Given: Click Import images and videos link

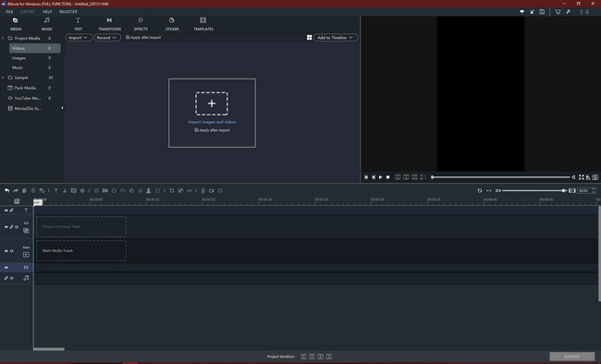Looking at the screenshot, I should coord(212,122).
